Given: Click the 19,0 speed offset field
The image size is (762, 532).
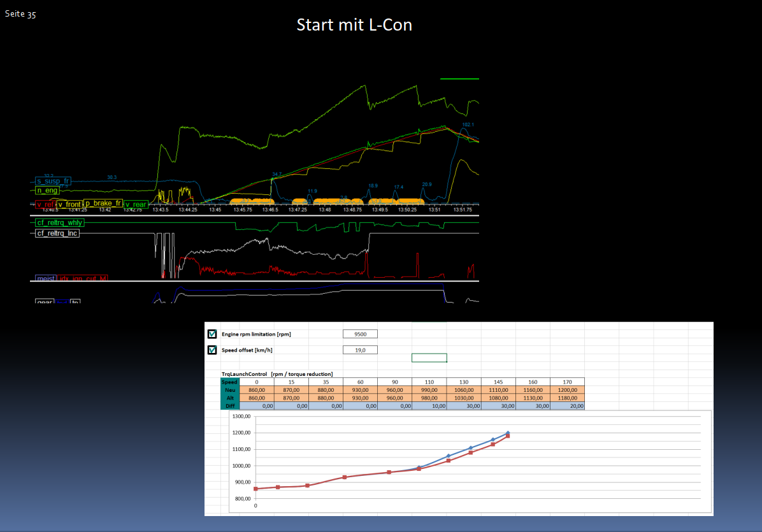Looking at the screenshot, I should point(360,350).
